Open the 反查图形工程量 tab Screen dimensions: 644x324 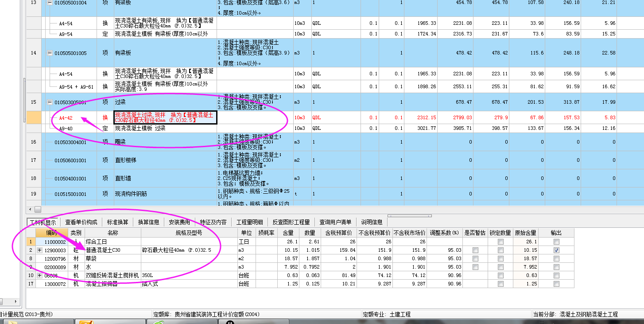(x=291, y=222)
